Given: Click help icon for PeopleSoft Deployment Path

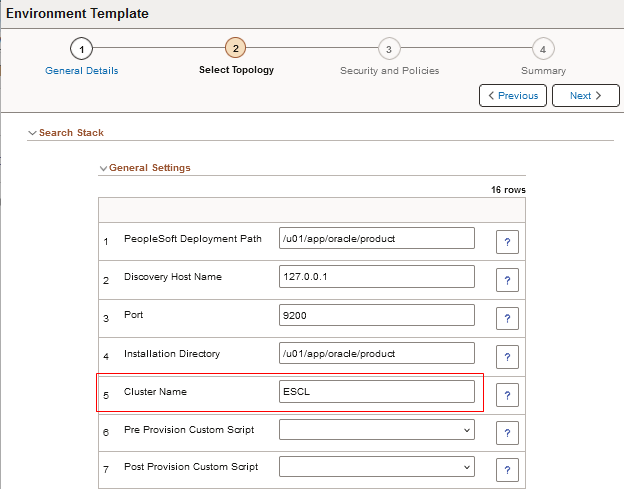Looking at the screenshot, I should (507, 240).
